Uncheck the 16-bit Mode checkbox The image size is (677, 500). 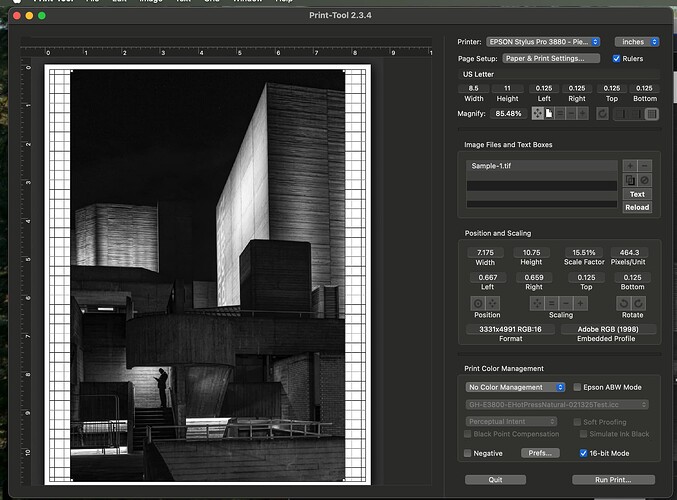pos(584,453)
